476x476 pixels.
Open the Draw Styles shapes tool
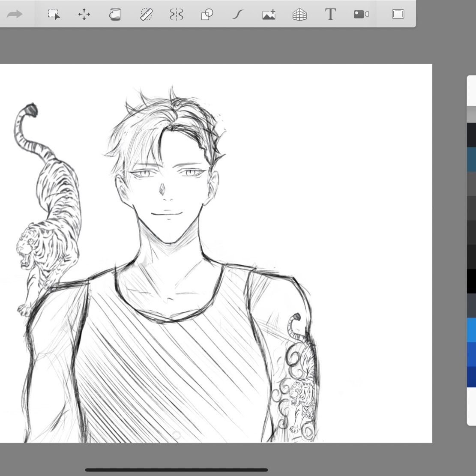(207, 14)
